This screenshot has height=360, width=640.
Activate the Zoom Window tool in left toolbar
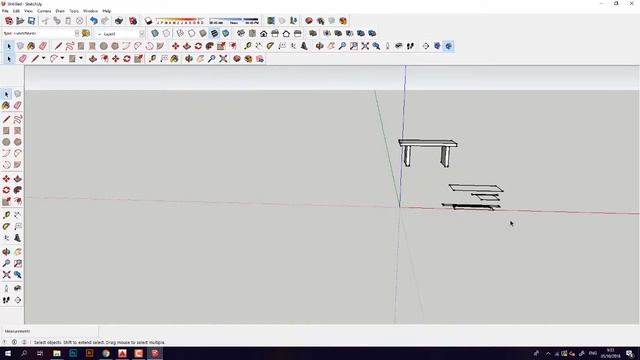pos(18,263)
